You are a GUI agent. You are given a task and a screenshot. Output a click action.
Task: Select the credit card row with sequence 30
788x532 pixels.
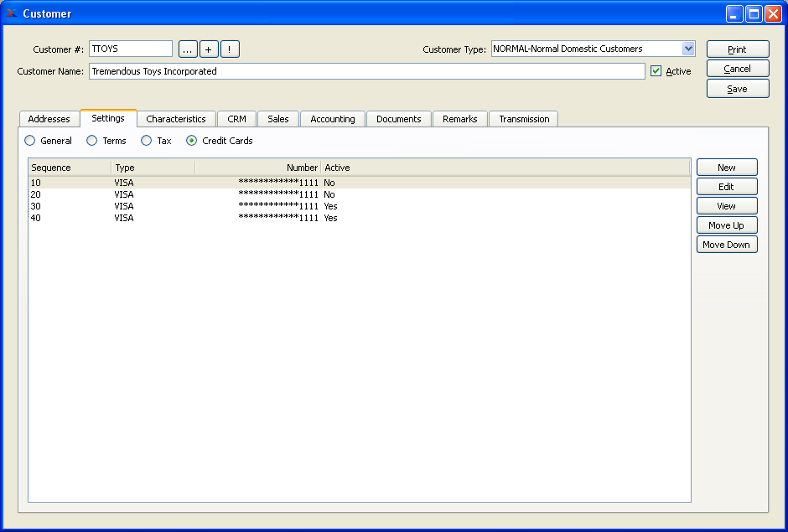(360, 206)
